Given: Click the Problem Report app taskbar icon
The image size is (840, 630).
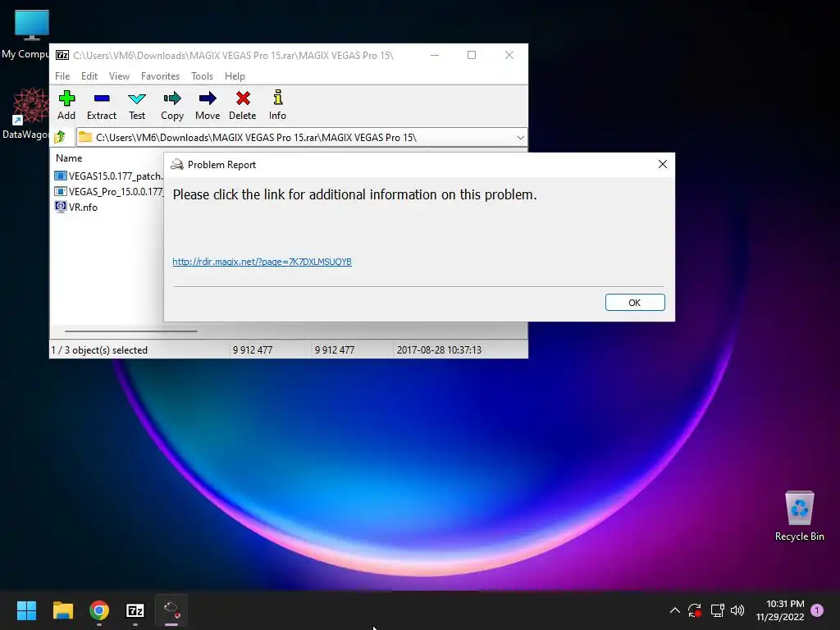Looking at the screenshot, I should coord(171,610).
